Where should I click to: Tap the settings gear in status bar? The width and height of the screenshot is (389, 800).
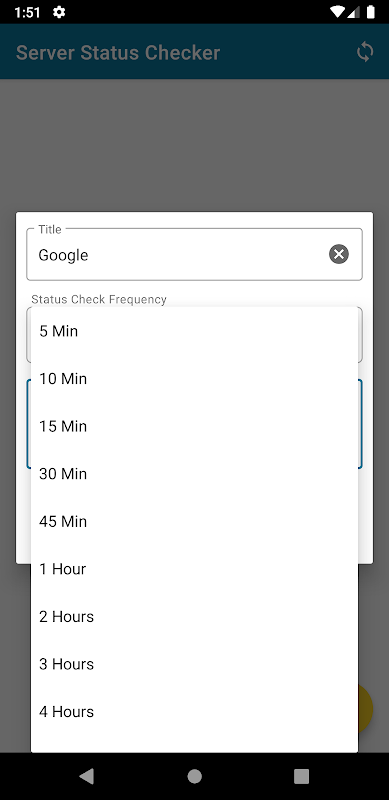pos(59,12)
